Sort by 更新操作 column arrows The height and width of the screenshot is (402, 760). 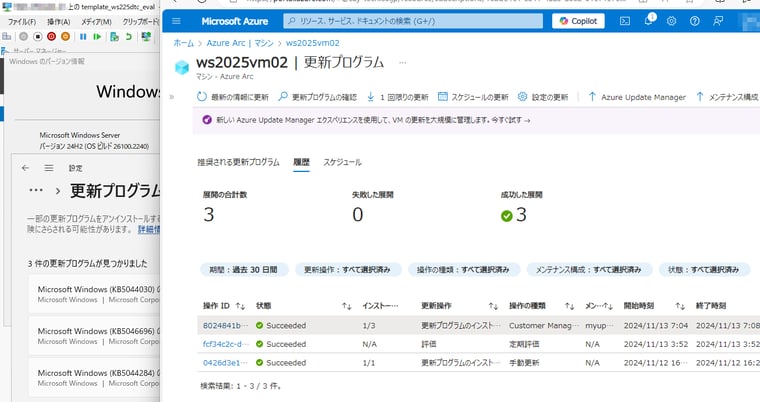493,306
